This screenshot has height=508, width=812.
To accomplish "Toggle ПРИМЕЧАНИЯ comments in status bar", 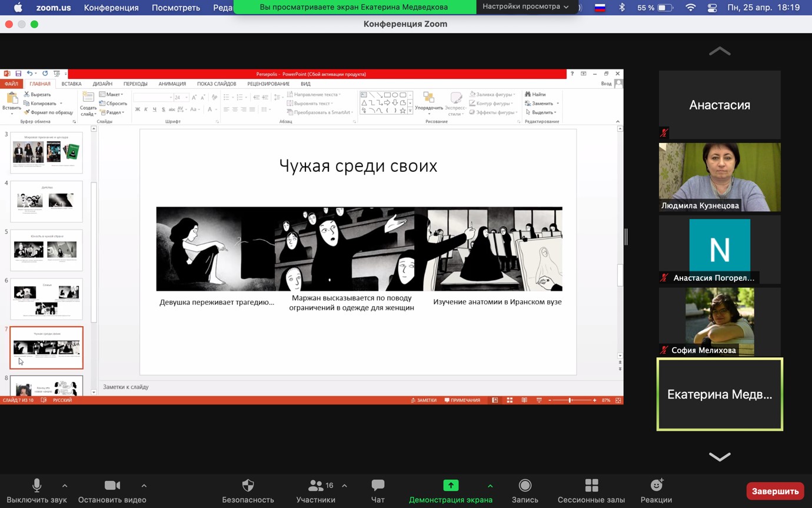I will point(462,400).
